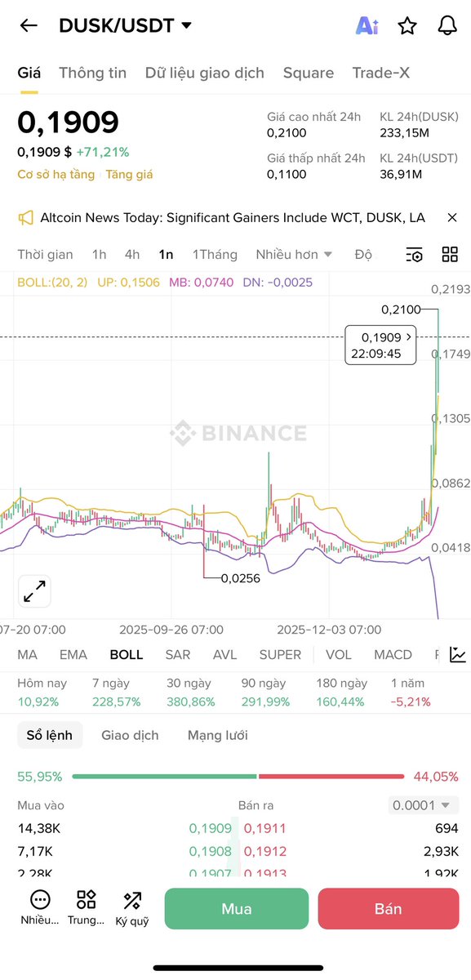Tap bid price 0,1909 in order book
The width and height of the screenshot is (471, 980).
[x=211, y=828]
